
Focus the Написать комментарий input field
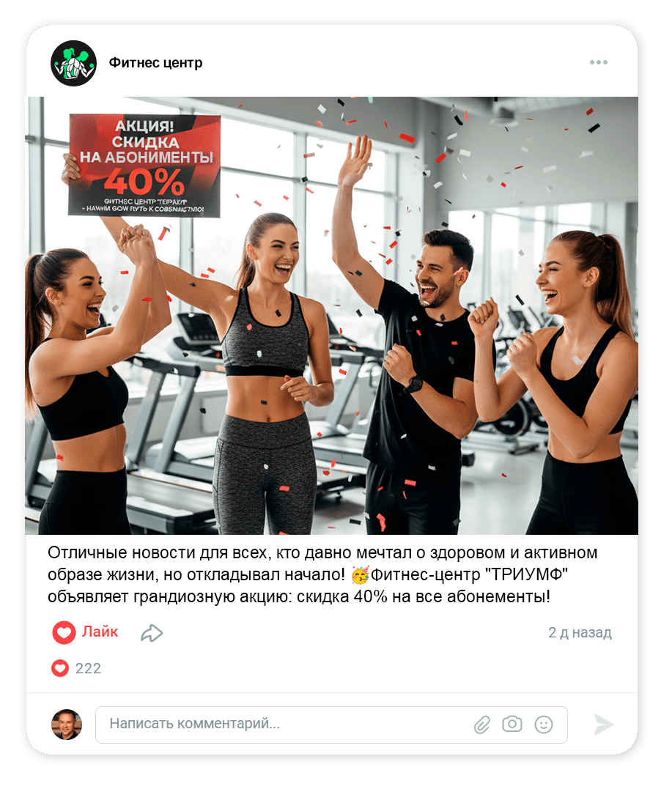331,725
